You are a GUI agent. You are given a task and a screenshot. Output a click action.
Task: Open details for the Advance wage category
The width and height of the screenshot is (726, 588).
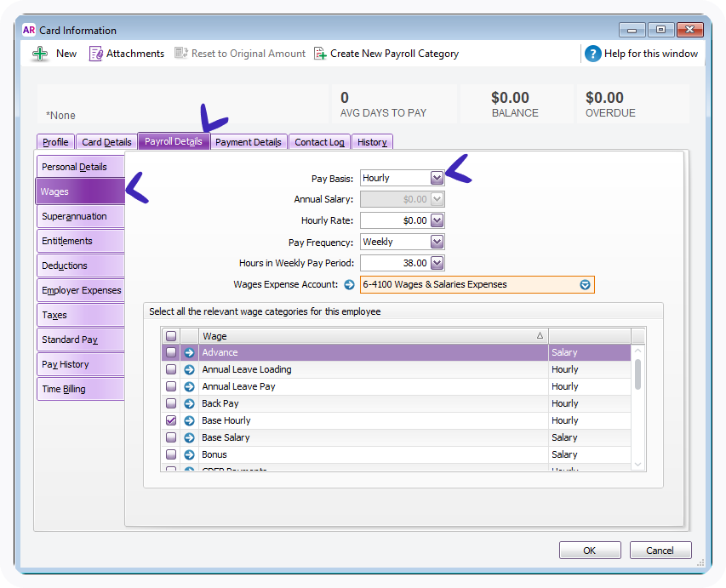click(188, 352)
